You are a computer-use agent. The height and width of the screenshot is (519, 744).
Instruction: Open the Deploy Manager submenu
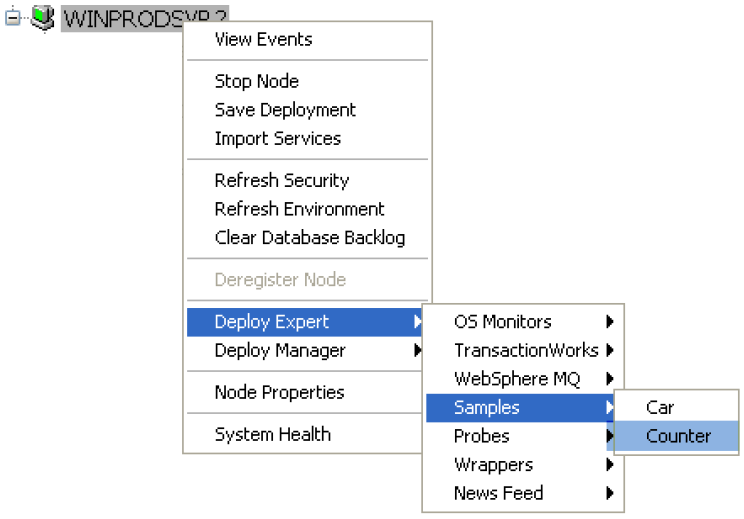tap(305, 351)
